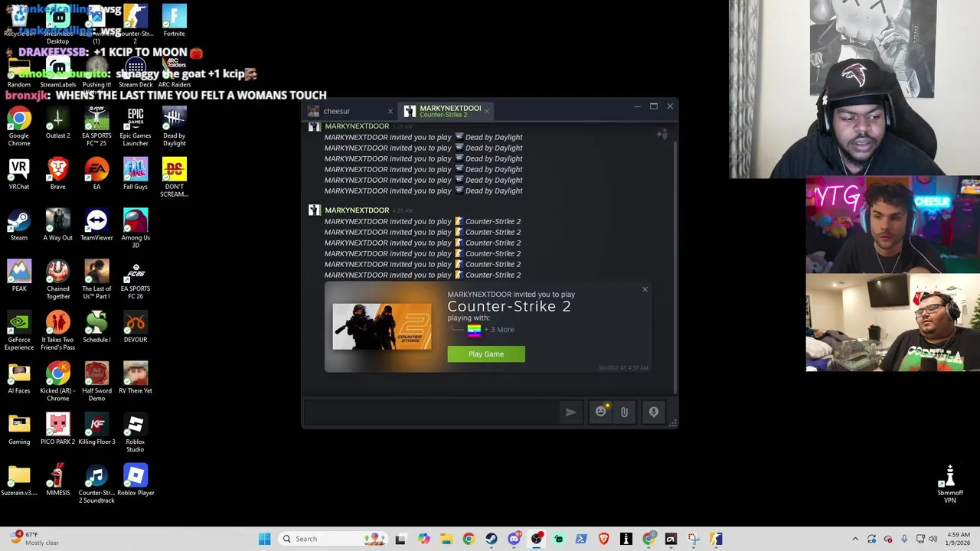Open the weather widget showing 67°F

(x=34, y=539)
